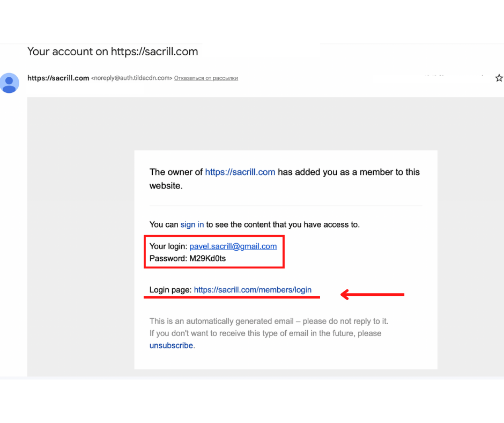Click the noreply@auth.tildacdn.com sender address
Screen dimensions: 504x423
132,78
